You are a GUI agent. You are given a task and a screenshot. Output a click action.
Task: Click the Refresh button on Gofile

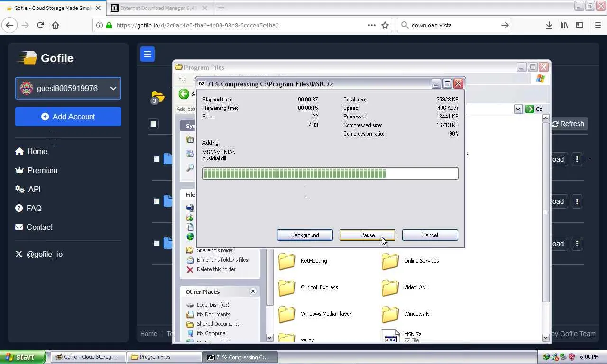click(568, 124)
